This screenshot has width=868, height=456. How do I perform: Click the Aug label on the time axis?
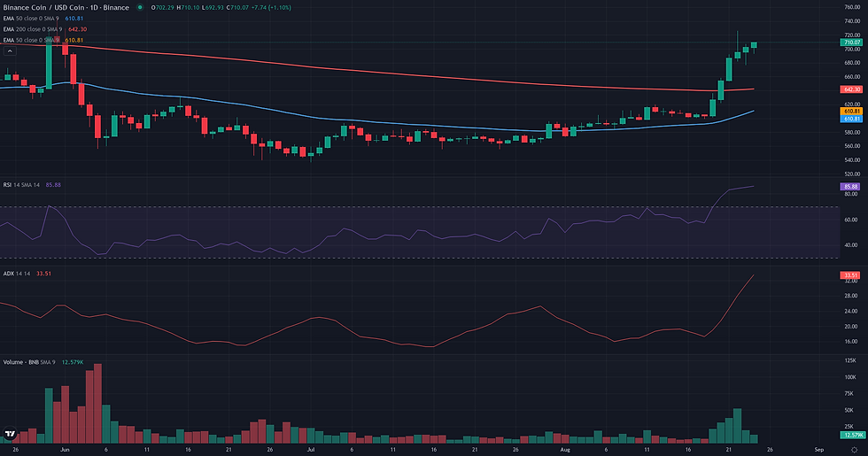565,450
